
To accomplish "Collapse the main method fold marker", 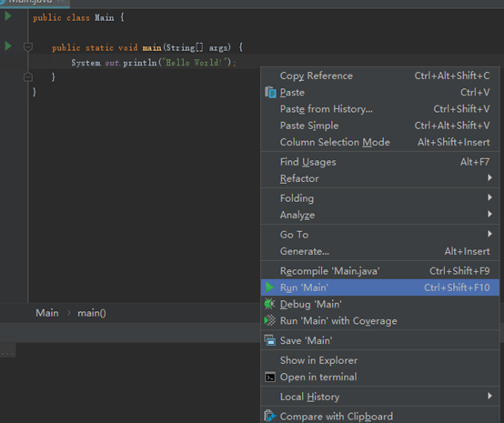I will pos(28,47).
